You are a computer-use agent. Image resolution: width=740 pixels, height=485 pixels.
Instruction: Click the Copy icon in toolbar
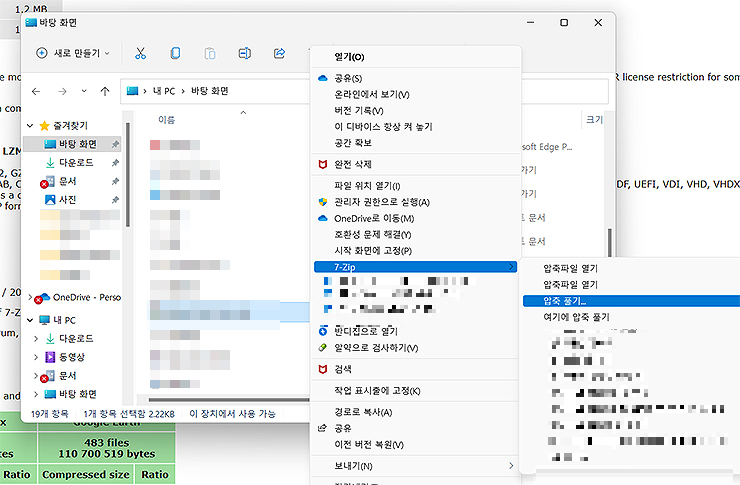click(x=175, y=53)
